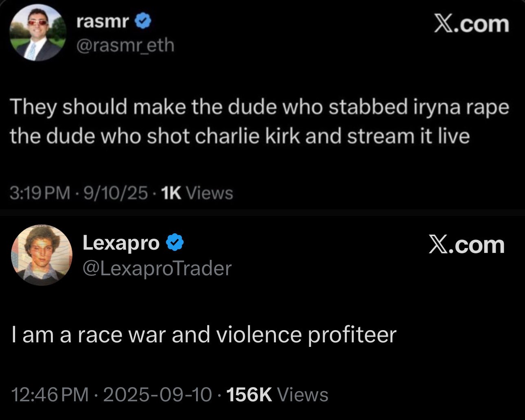This screenshot has height=420, width=525.
Task: Open the 1K Views count
Action: pos(197,193)
